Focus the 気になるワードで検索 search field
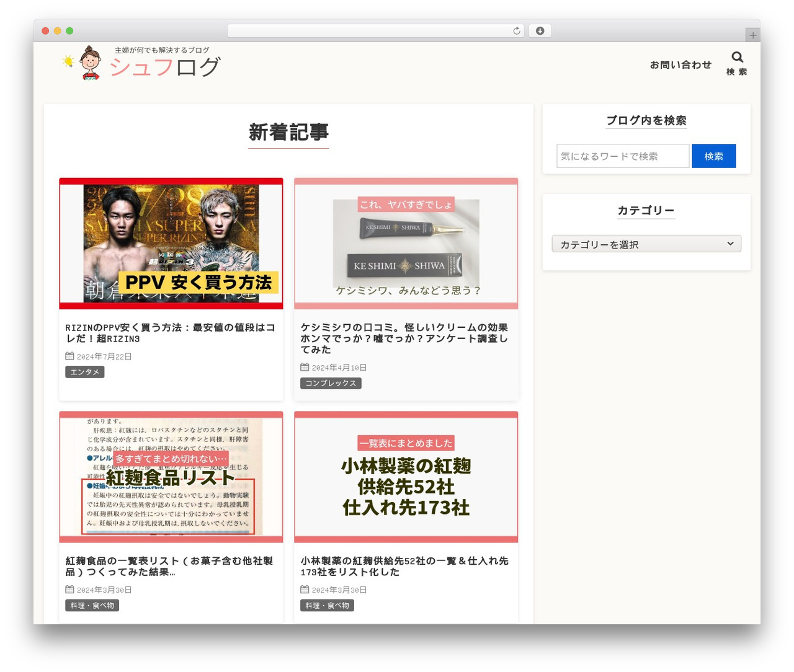The image size is (794, 672). [x=623, y=156]
